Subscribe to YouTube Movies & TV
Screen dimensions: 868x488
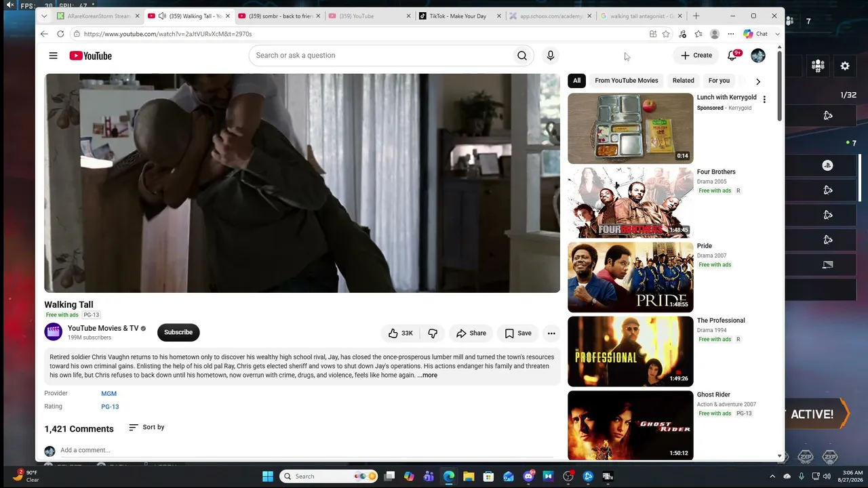pos(178,333)
